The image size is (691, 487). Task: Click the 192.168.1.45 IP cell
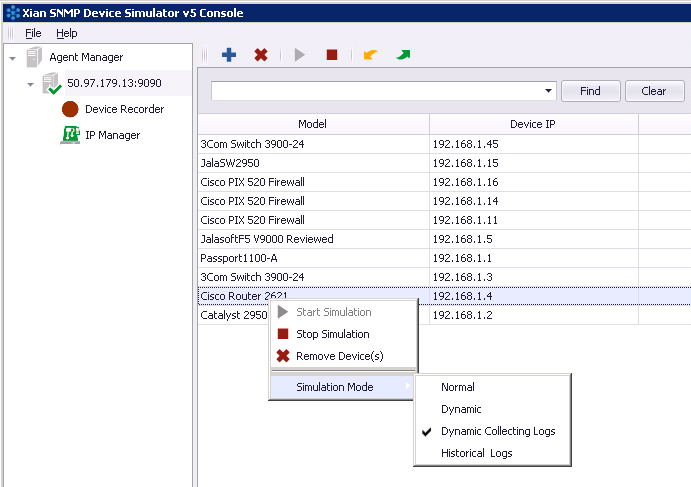(x=533, y=144)
